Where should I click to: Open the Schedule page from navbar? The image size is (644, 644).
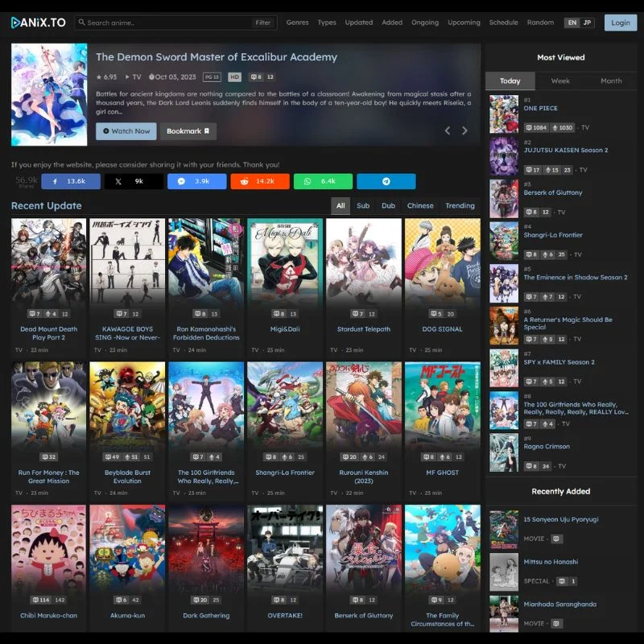click(x=503, y=23)
